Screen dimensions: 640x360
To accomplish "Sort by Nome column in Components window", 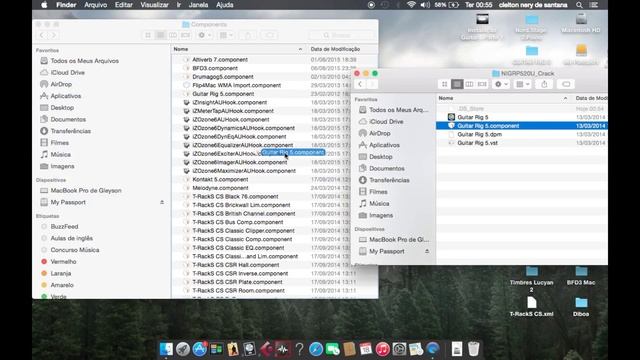I will 238,49.
